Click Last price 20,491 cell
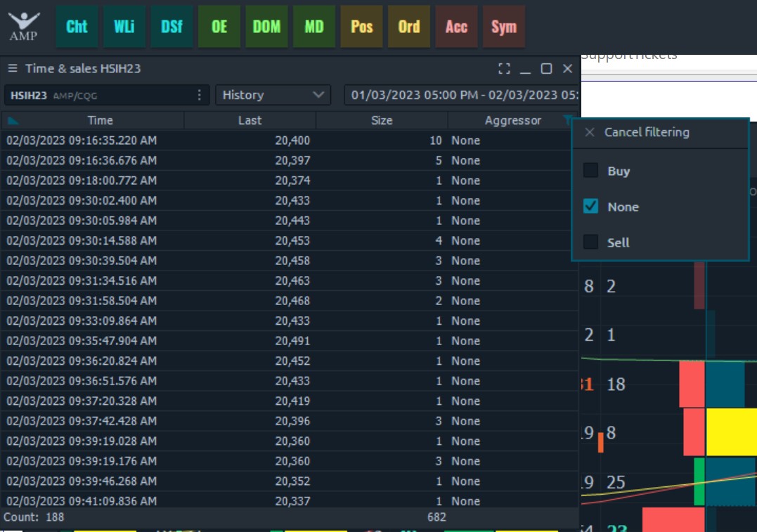Viewport: 757px width, 532px height. click(x=292, y=341)
